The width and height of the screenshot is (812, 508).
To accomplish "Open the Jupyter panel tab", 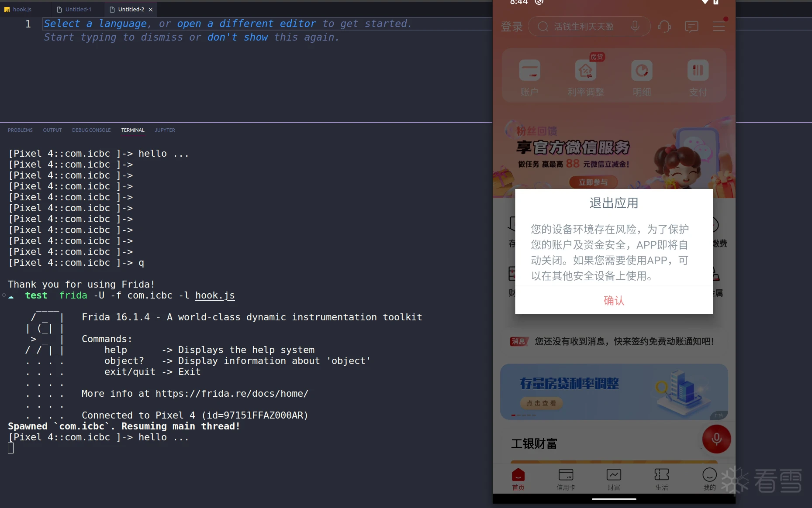I will pos(165,130).
